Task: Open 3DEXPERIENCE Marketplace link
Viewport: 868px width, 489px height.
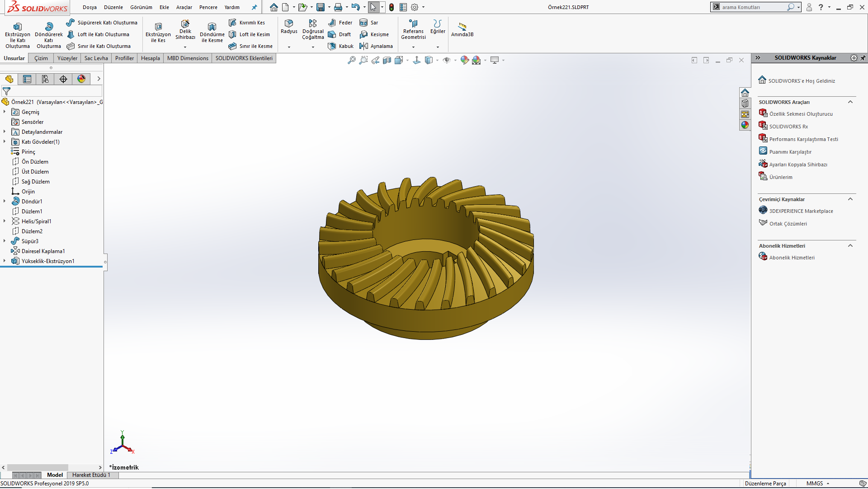Action: pyautogui.click(x=801, y=211)
